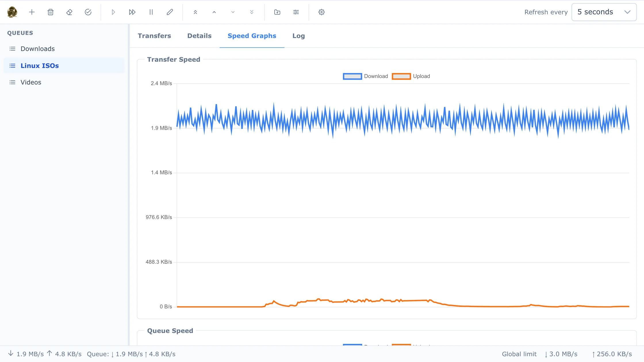Switch to the Details tab

coord(199,36)
